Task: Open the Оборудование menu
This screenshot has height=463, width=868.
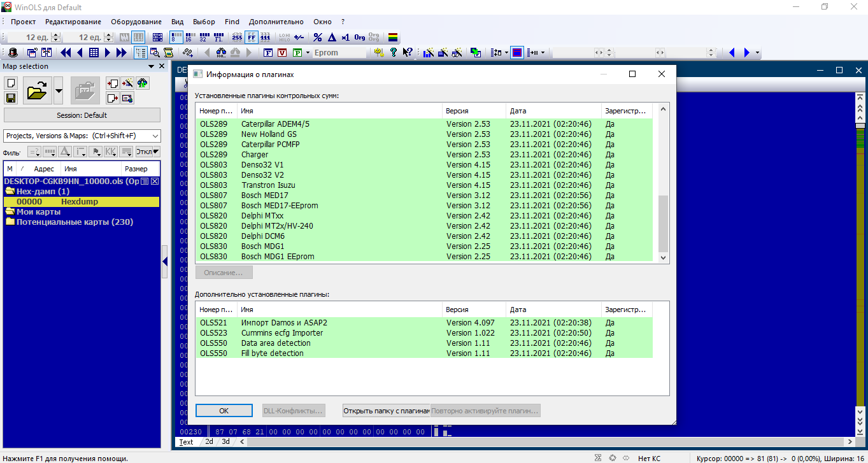Action: 136,22
